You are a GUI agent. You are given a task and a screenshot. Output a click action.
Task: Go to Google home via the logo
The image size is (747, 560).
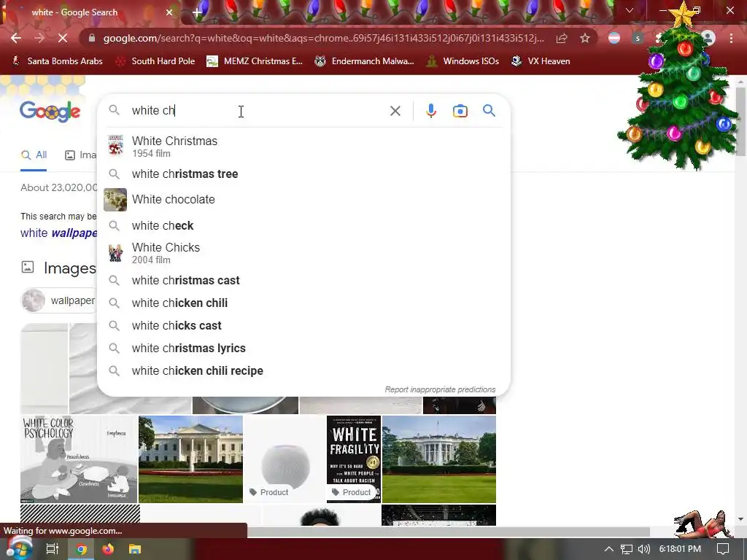[50, 112]
